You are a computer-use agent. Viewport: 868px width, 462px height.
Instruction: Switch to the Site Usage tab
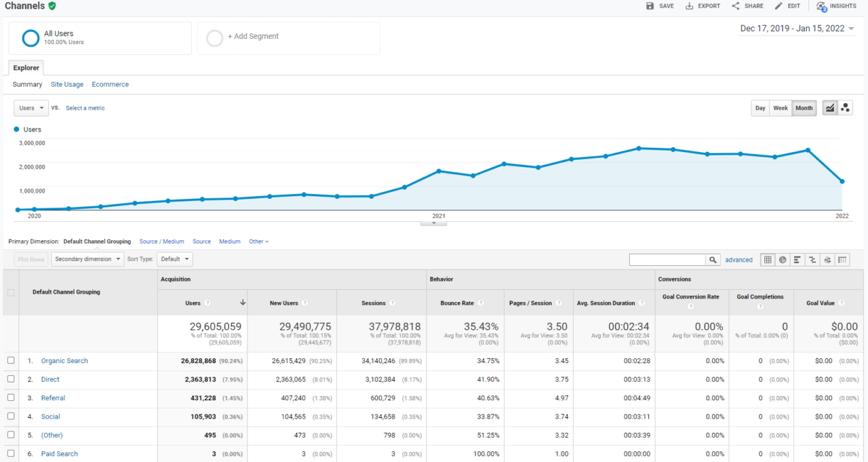(x=67, y=85)
